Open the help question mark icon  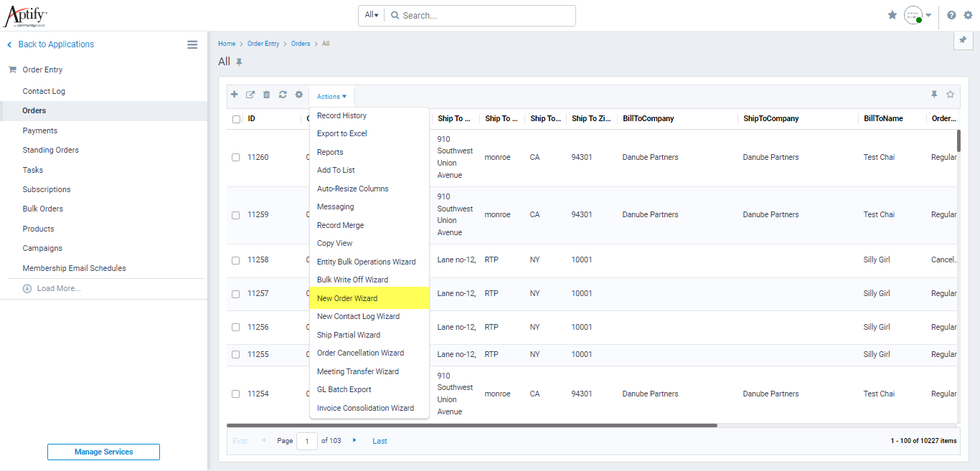coord(951,15)
